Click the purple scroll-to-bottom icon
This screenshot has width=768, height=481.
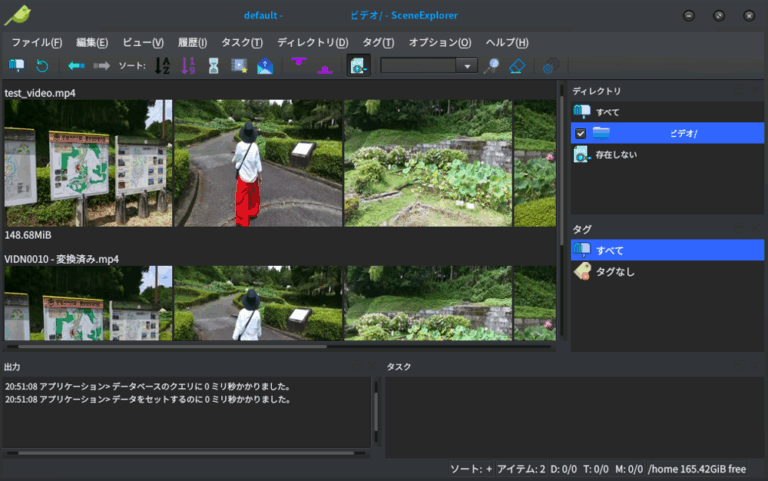coord(324,67)
